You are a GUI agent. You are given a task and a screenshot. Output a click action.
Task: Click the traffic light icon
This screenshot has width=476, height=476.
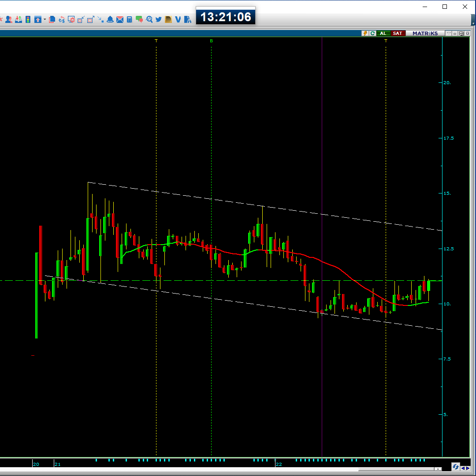pos(28,20)
